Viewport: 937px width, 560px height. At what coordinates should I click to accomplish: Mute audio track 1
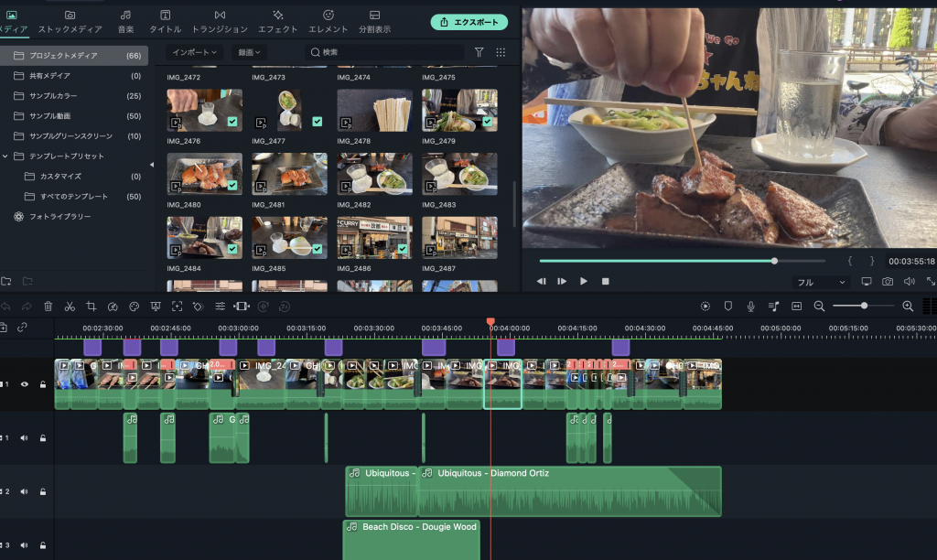25,438
